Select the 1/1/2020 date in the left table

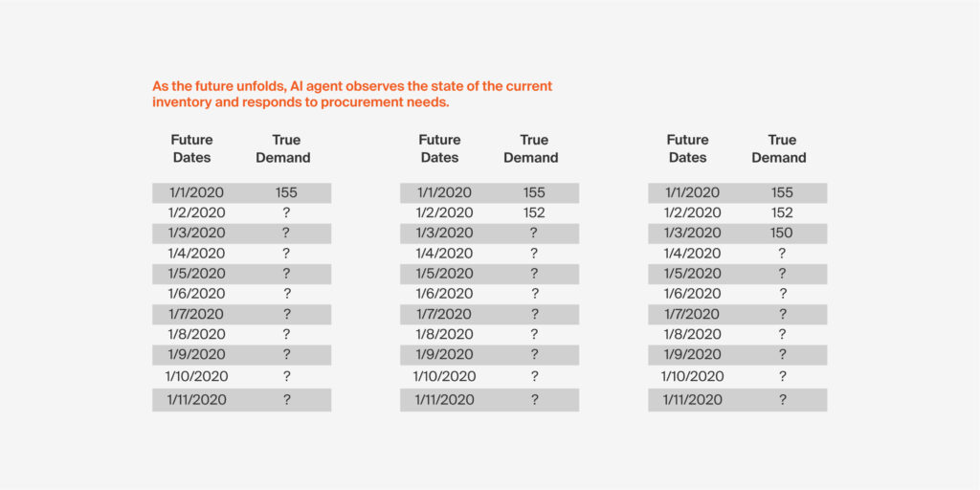(x=196, y=193)
